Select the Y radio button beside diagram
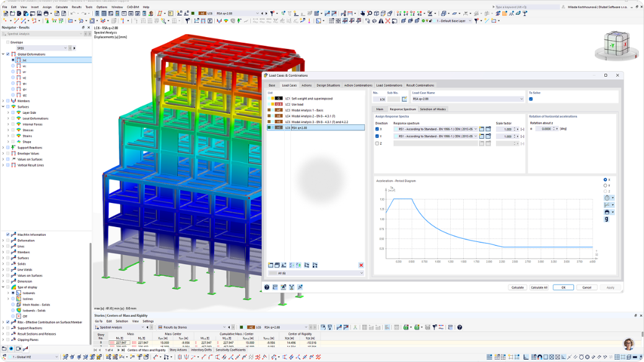 [606, 186]
